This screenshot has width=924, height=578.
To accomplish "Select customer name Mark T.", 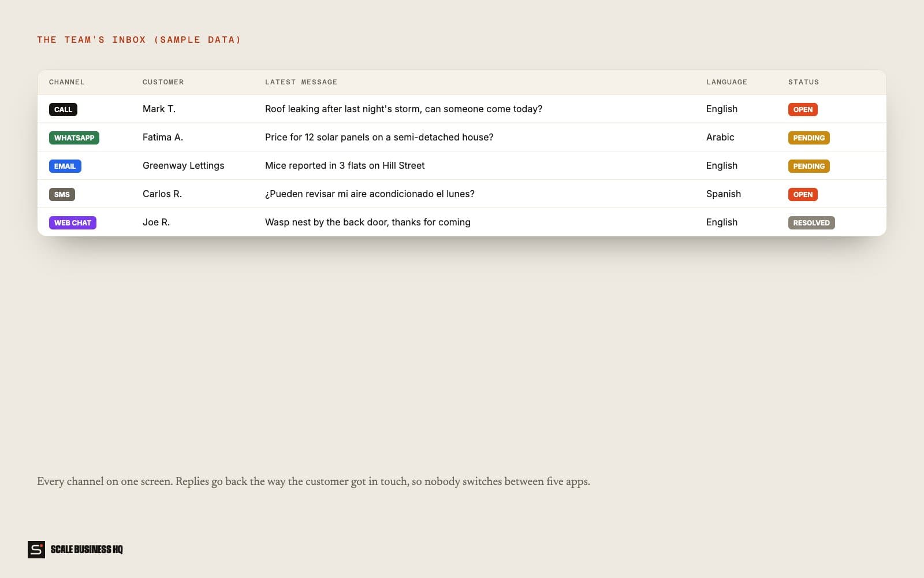I will point(159,109).
